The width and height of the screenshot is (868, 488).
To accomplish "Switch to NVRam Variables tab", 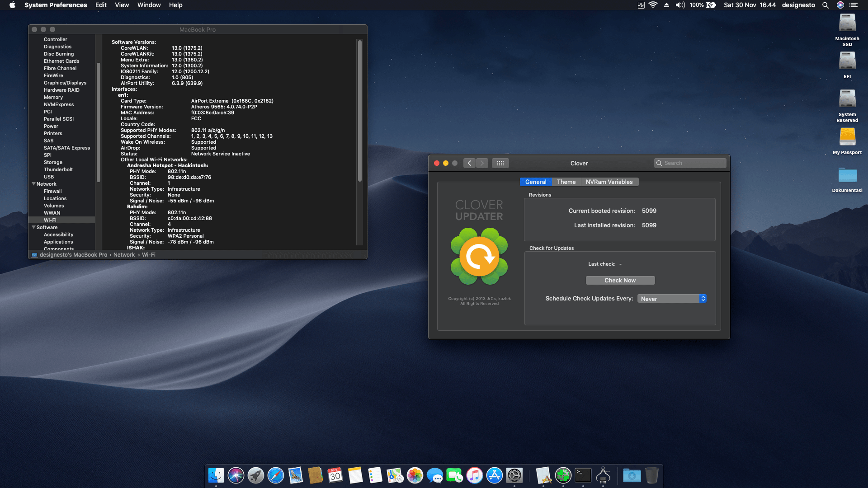I will (x=609, y=182).
